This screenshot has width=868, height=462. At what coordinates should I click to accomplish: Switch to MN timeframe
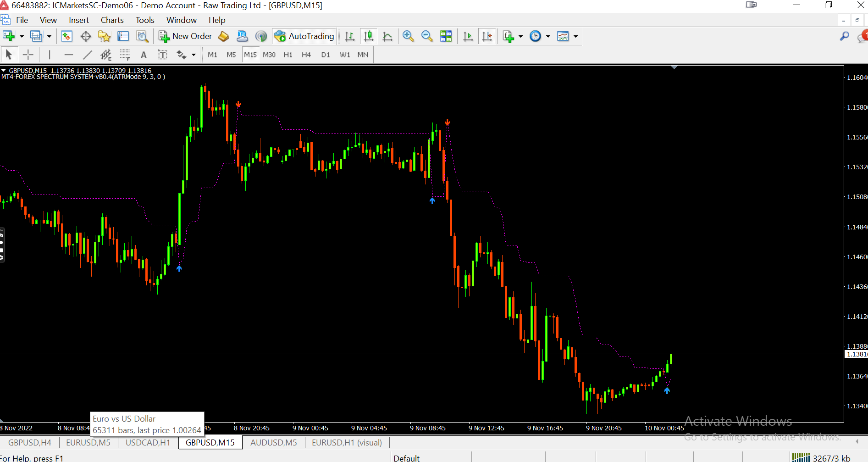[363, 55]
